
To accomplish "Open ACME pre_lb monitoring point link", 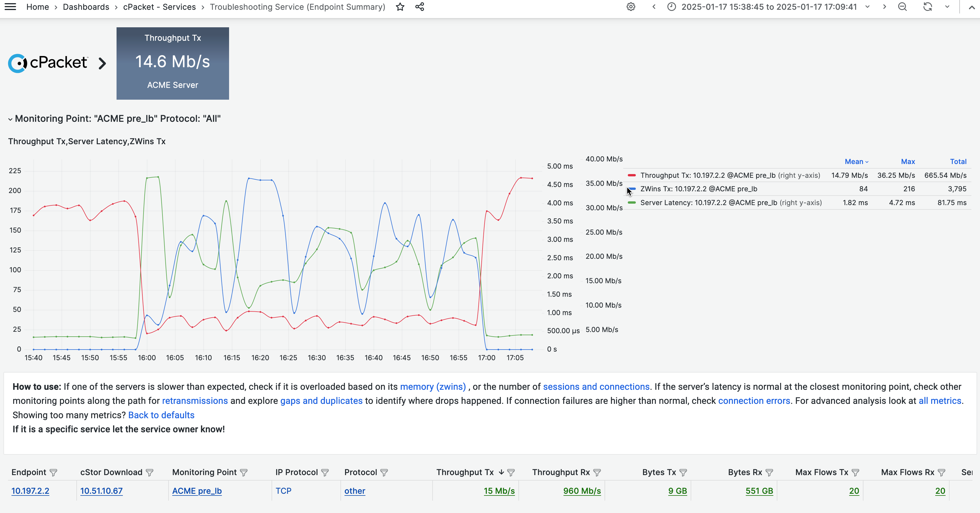I will [x=197, y=491].
